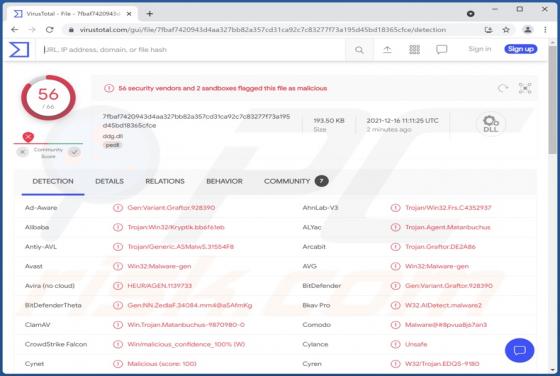The width and height of the screenshot is (560, 376).
Task: Click the 56 detection score circle
Action: [x=48, y=97]
